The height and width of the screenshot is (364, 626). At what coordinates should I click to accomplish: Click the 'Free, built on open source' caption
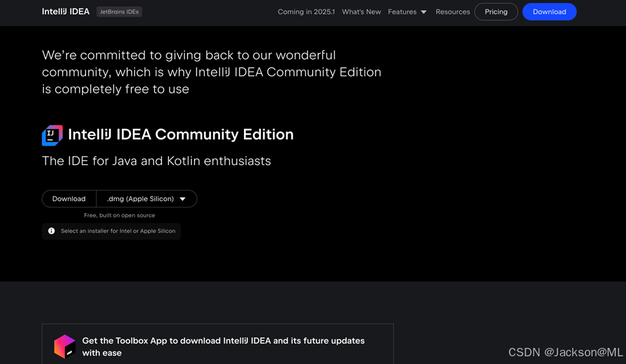[119, 216]
